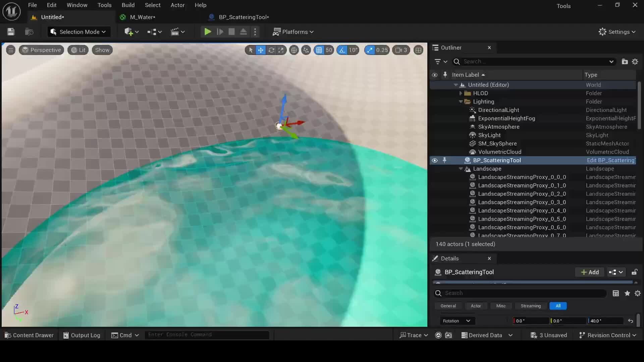The image size is (644, 362).
Task: Switch to the Rotate tool
Action: [272, 50]
